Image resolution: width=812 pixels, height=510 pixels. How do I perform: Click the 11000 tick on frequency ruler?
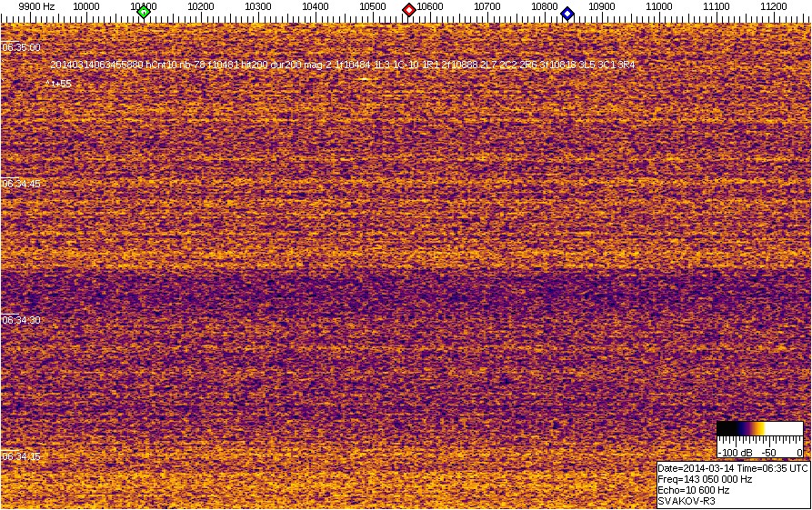pos(658,6)
